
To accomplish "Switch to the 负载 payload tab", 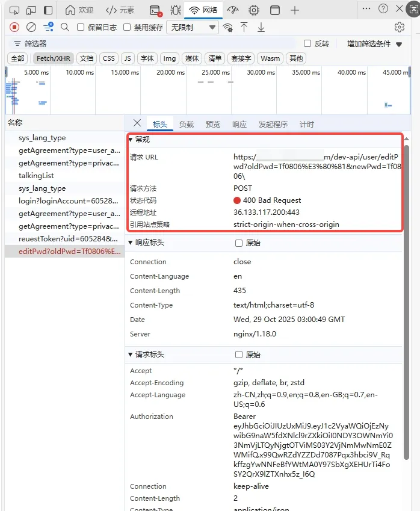I will click(x=187, y=124).
